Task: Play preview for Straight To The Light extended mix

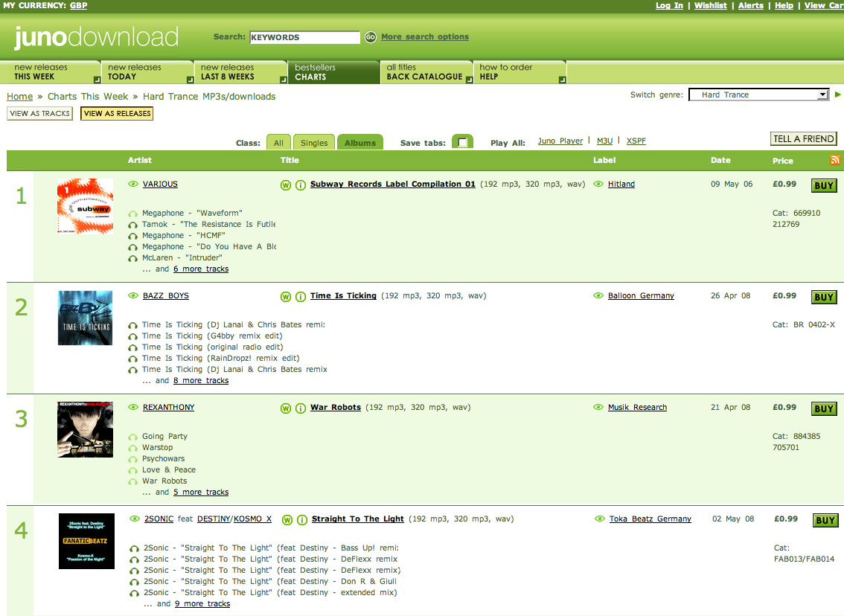Action: pos(135,594)
